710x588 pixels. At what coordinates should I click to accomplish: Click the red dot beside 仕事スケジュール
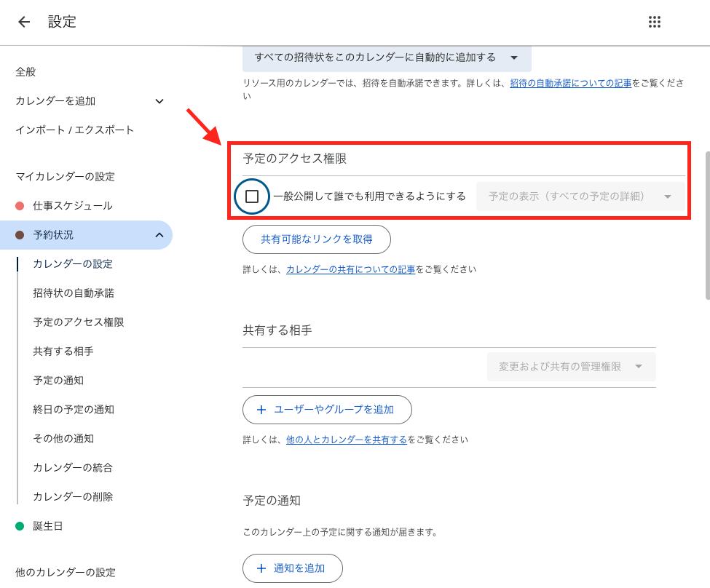coord(20,206)
